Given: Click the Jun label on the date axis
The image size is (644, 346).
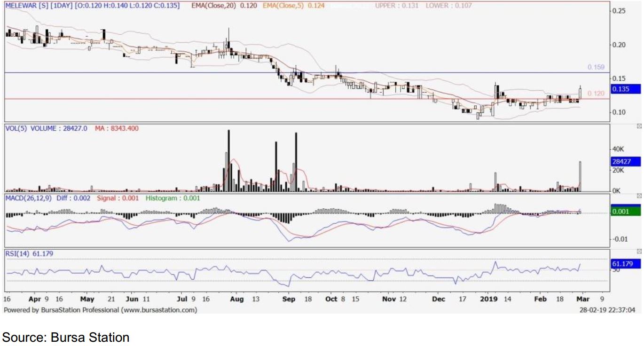Looking at the screenshot, I should click(x=133, y=299).
